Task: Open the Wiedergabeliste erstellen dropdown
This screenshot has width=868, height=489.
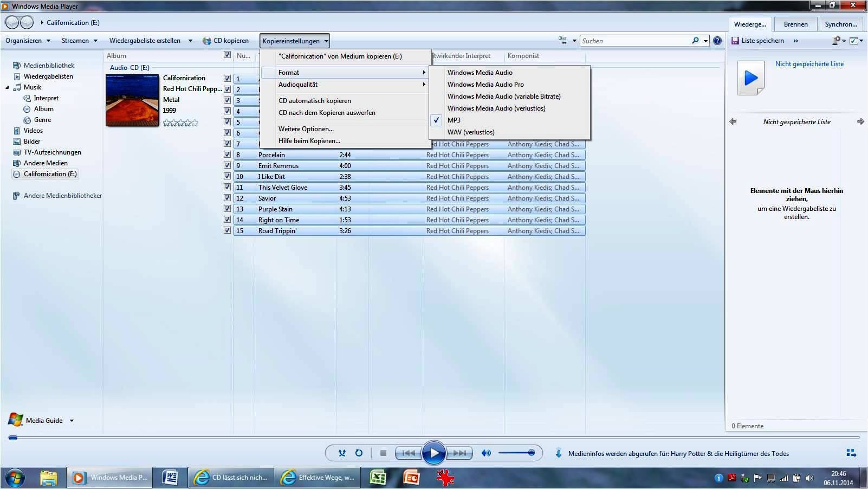Action: (x=151, y=41)
